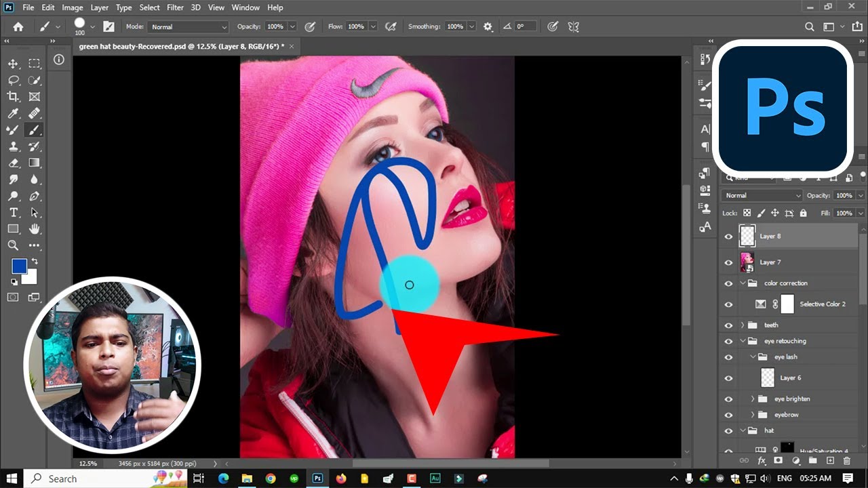The width and height of the screenshot is (868, 488).
Task: Open brush blending Mode dropdown
Action: point(188,26)
